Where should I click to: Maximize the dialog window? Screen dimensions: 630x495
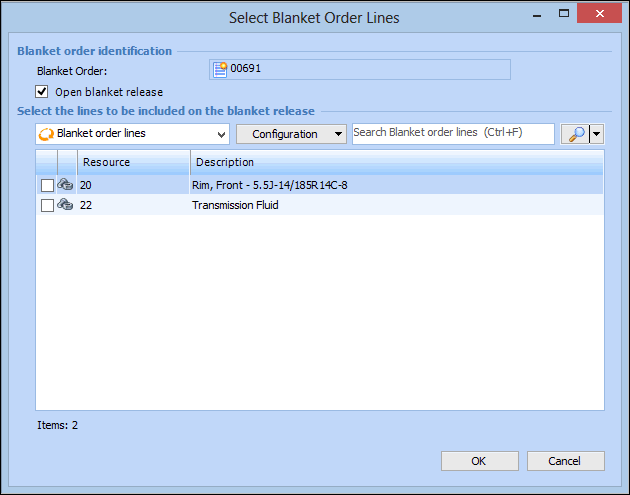tap(564, 15)
